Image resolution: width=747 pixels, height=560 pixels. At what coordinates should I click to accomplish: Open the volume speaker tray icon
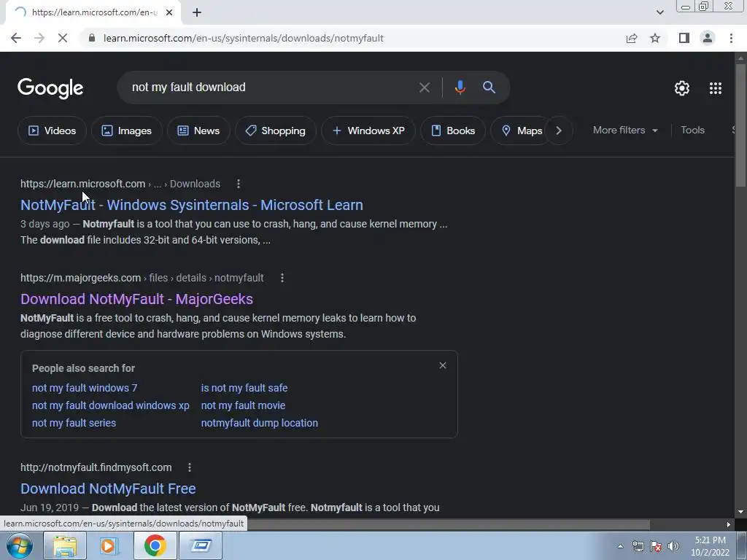click(x=673, y=546)
